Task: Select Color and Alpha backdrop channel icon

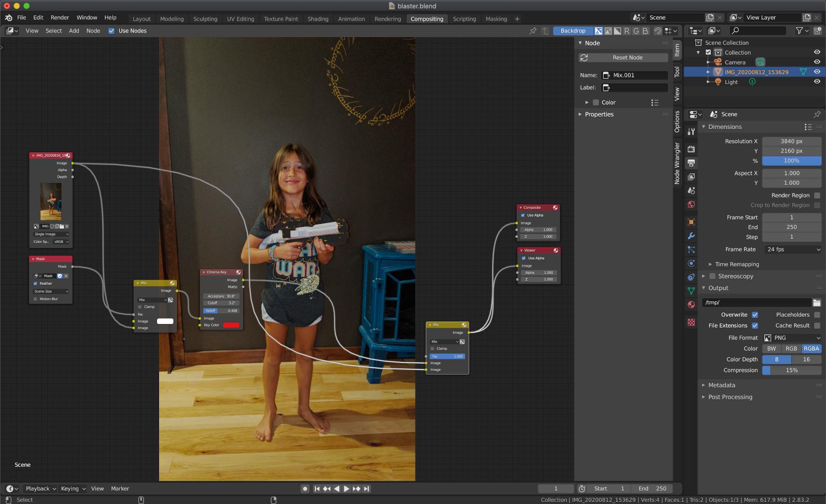Action: pos(598,31)
